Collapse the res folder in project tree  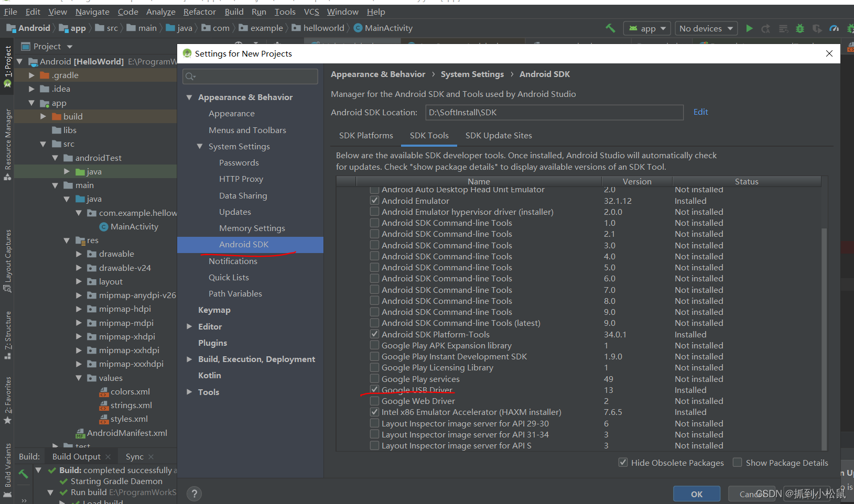click(x=67, y=240)
